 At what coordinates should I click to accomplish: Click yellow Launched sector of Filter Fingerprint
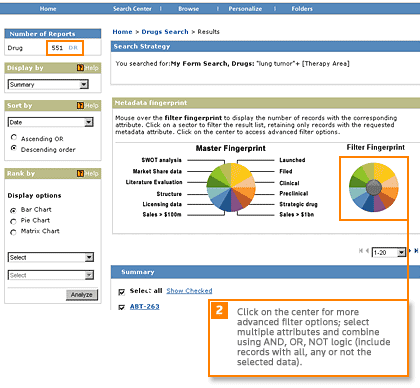pos(384,172)
